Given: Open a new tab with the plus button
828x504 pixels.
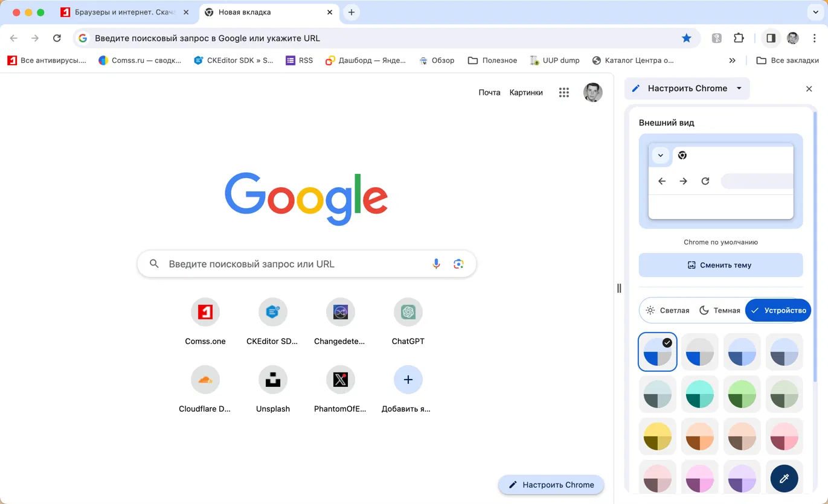Looking at the screenshot, I should [x=351, y=12].
